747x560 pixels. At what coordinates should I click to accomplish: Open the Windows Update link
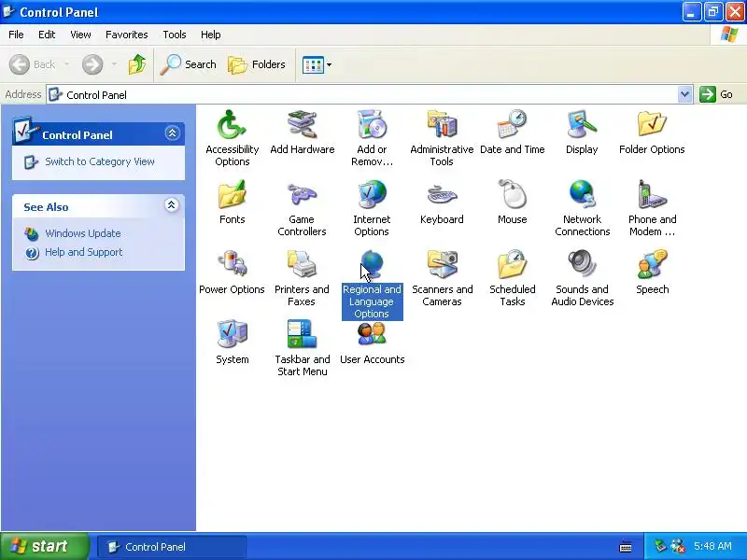(x=83, y=233)
